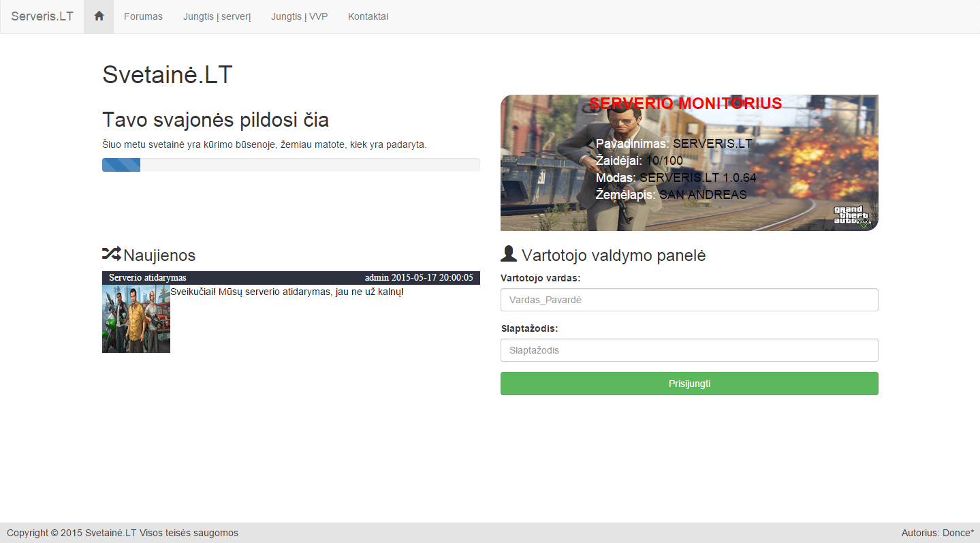Click the shuffle icon beside Naujienos
The height and width of the screenshot is (543, 980).
(111, 254)
